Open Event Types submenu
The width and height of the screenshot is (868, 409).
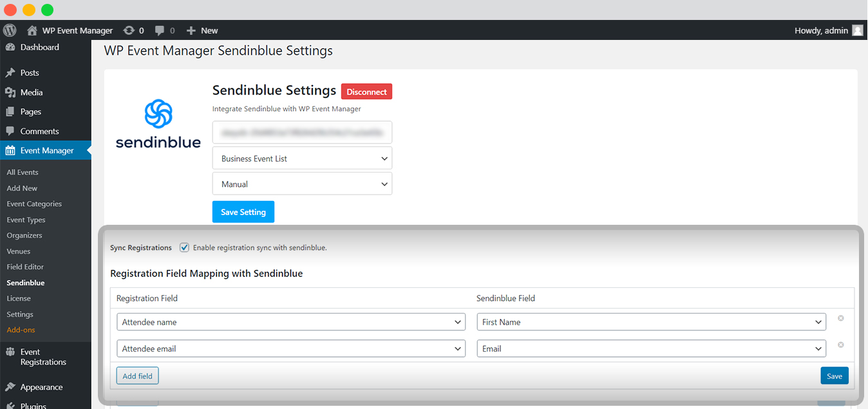(x=26, y=220)
